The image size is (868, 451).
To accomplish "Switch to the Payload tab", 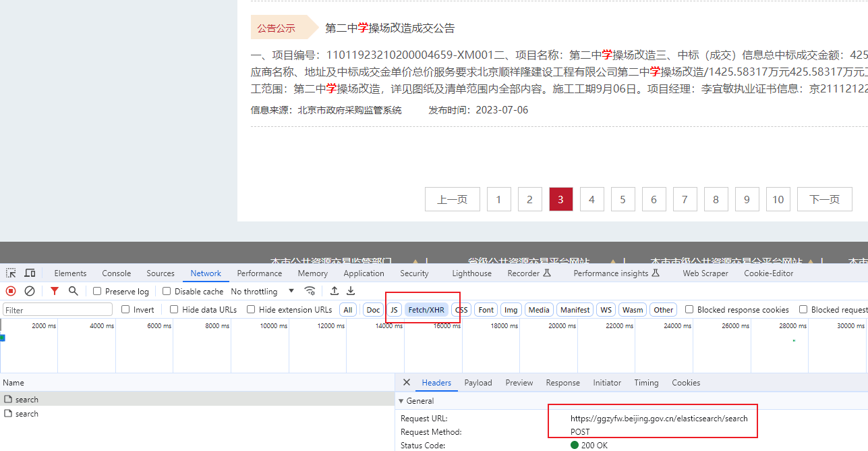I will pos(478,383).
